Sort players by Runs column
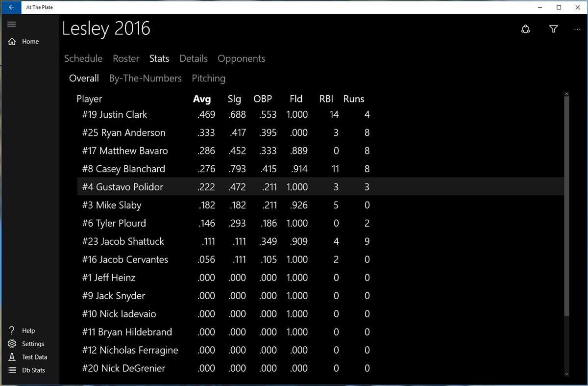588x386 pixels. tap(353, 99)
